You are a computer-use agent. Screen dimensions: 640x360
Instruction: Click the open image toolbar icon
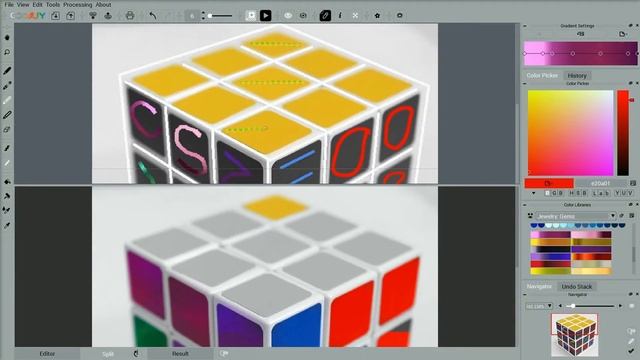(56, 16)
